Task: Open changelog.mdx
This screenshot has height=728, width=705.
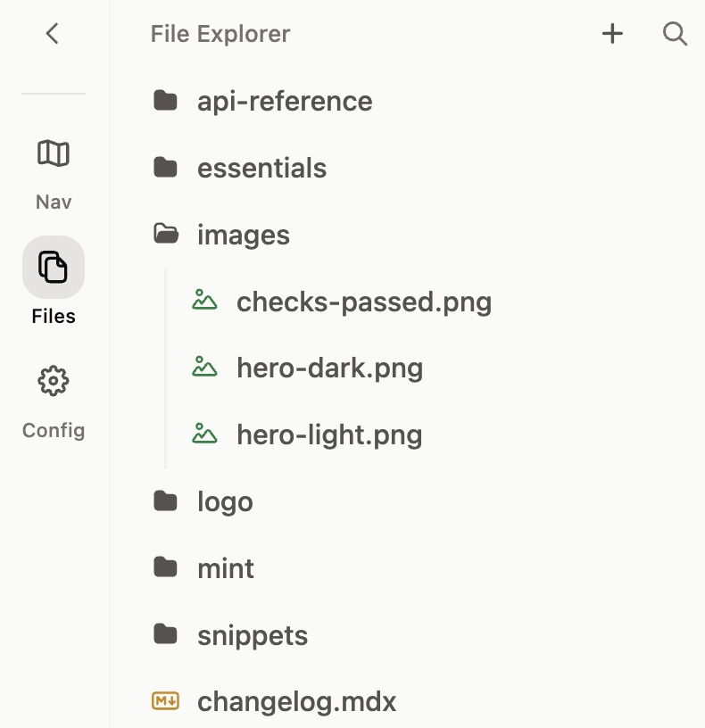Action: (296, 701)
